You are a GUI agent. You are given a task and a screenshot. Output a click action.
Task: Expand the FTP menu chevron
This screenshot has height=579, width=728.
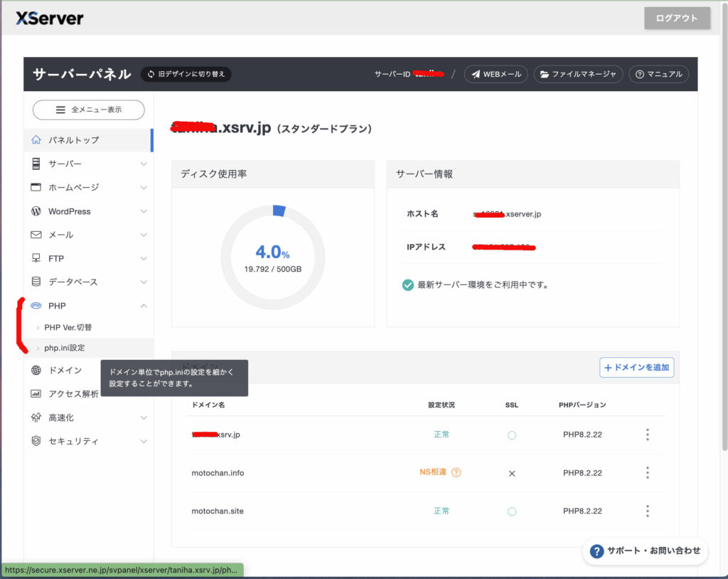(x=144, y=258)
